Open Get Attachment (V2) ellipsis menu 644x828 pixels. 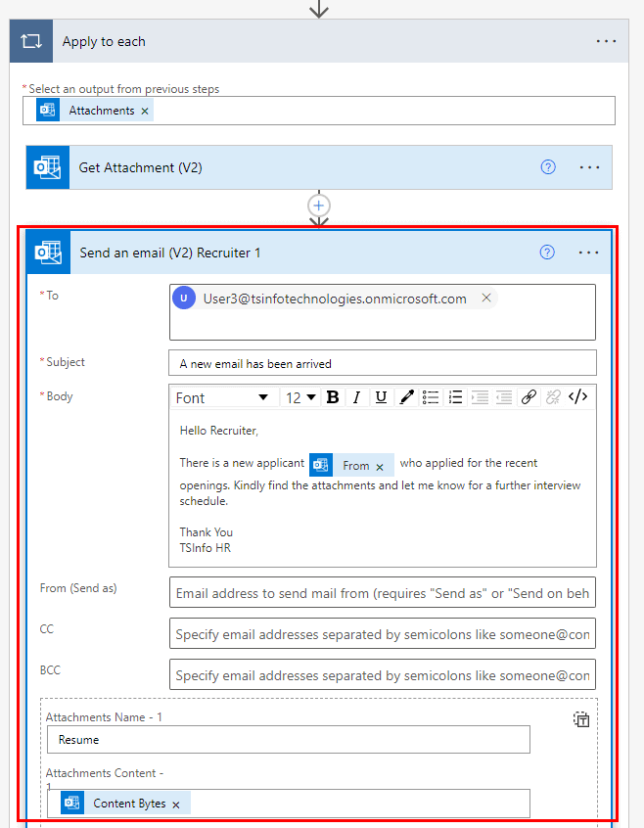tap(589, 167)
